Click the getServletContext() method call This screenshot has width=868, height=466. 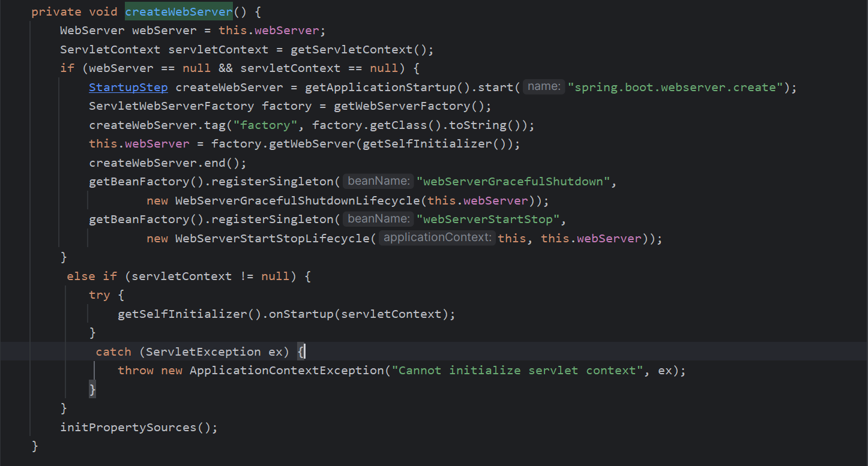[x=358, y=49]
